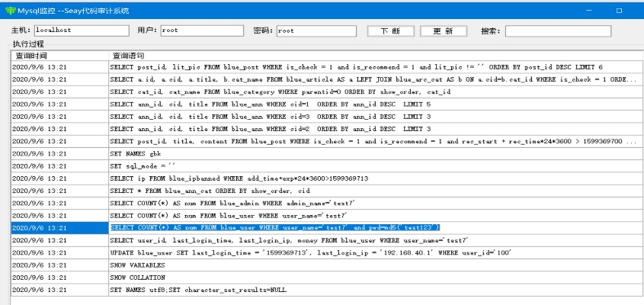Click the timestamp beside UPDATE blue_user
This screenshot has height=305, width=644.
tap(39, 253)
